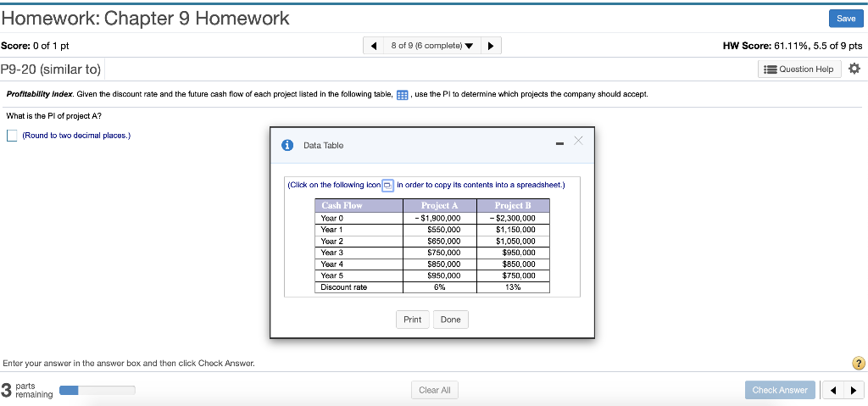868x406 pixels.
Task: Click 'Score: 0 of 1 pt' text
Action: point(35,46)
